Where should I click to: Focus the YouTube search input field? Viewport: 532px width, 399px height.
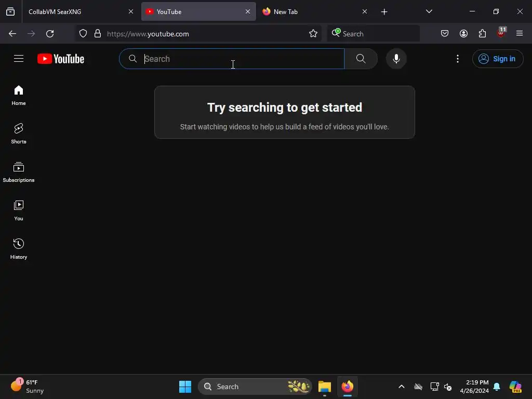point(232,59)
